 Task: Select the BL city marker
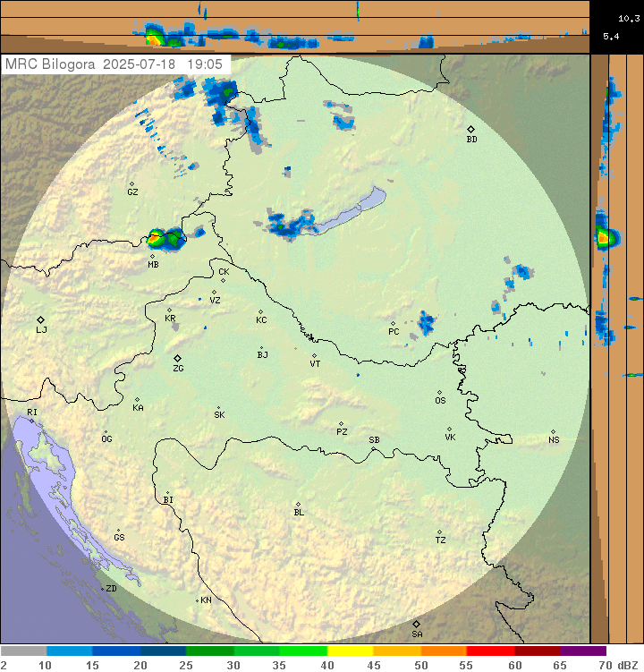coord(298,504)
